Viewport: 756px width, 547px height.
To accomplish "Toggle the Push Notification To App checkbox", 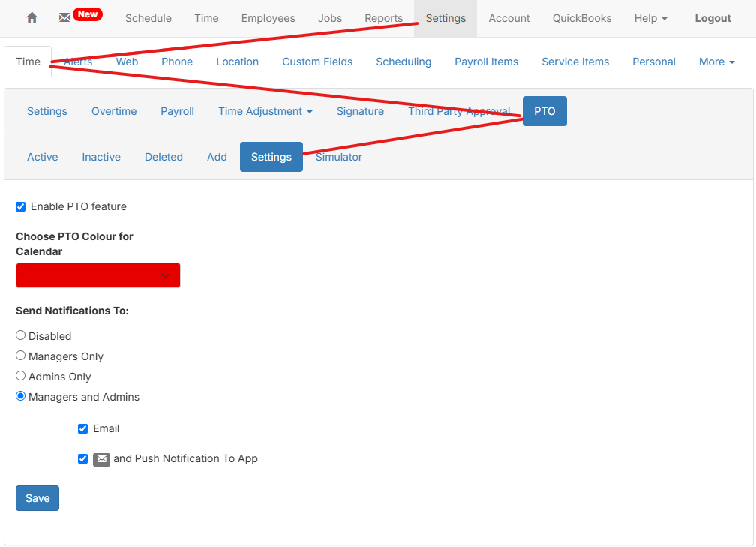I will tap(82, 458).
